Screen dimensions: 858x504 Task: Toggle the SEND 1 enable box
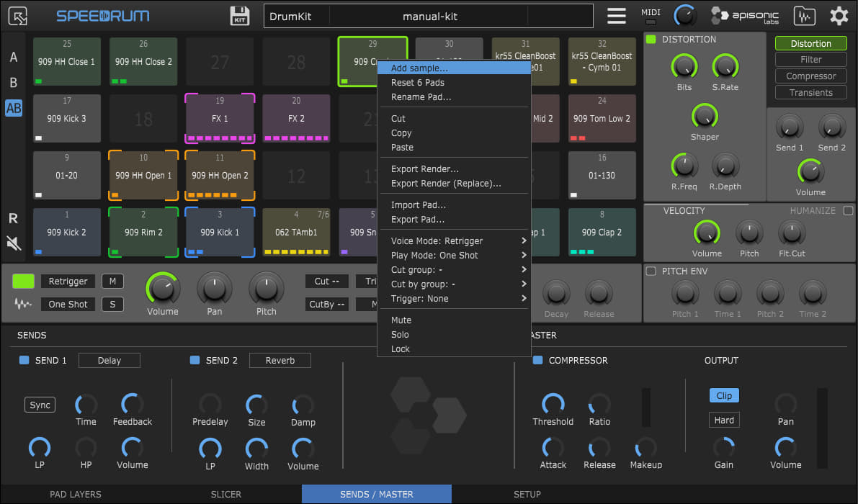click(x=24, y=360)
